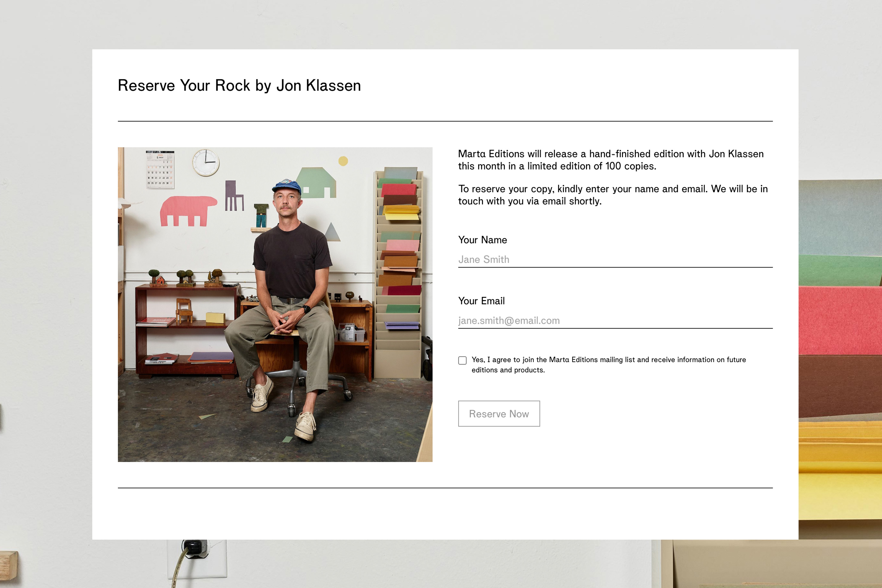Click the Jon Klassen studio photo
The height and width of the screenshot is (588, 882).
[275, 305]
